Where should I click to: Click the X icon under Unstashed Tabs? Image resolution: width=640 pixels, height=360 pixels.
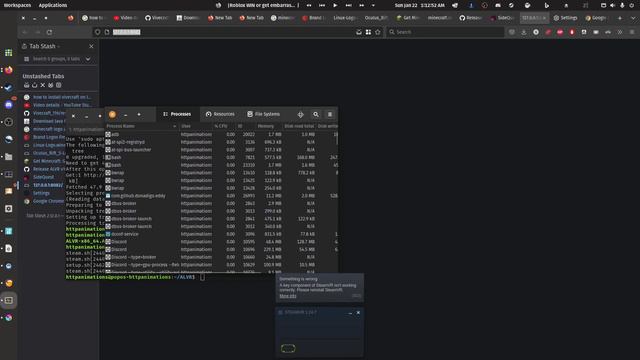(x=42, y=85)
